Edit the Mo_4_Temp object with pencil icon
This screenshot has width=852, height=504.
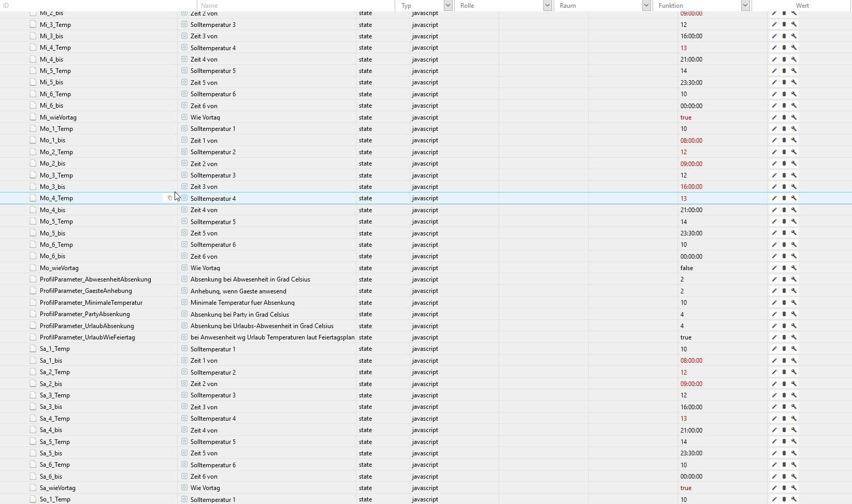point(774,198)
